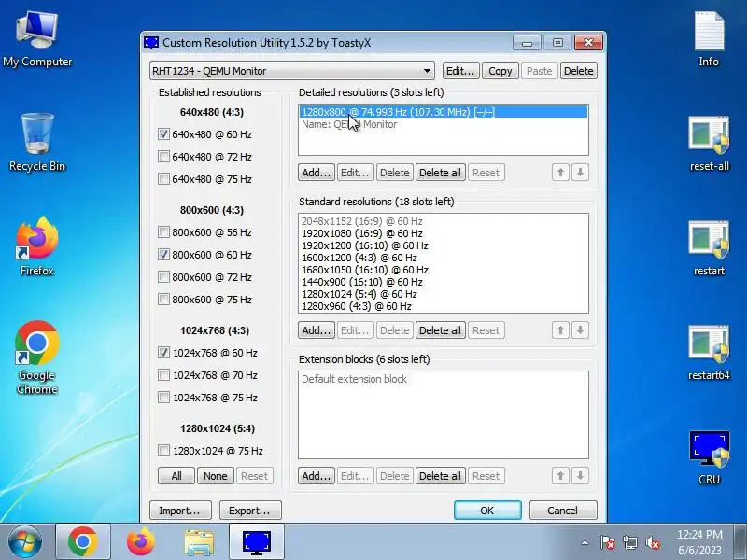Click the network tray icon

(x=629, y=542)
